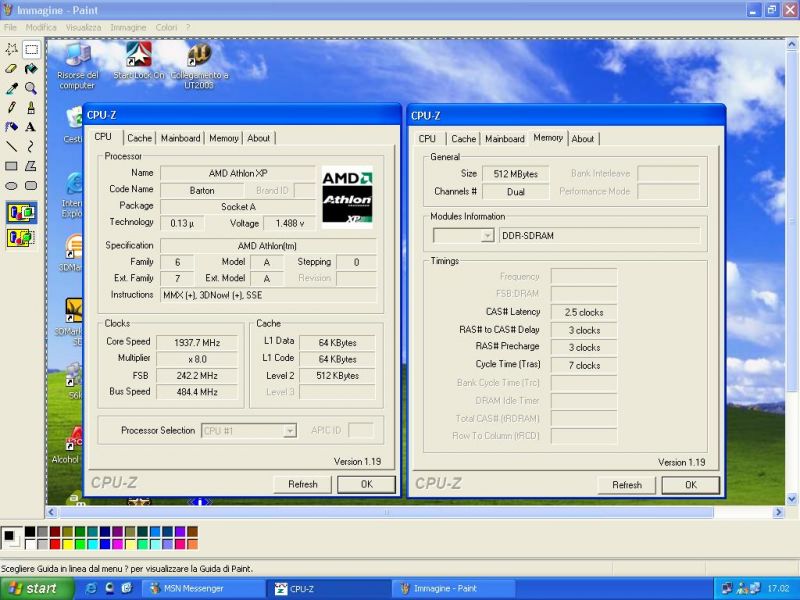800x600 pixels.
Task: Click the Collegamento a UT2003 desktop icon
Action: pyautogui.click(x=199, y=66)
